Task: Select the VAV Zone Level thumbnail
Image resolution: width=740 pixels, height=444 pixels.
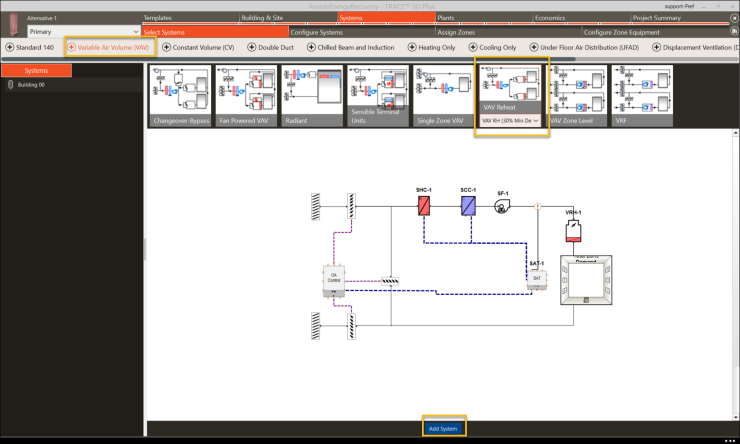Action: 576,96
